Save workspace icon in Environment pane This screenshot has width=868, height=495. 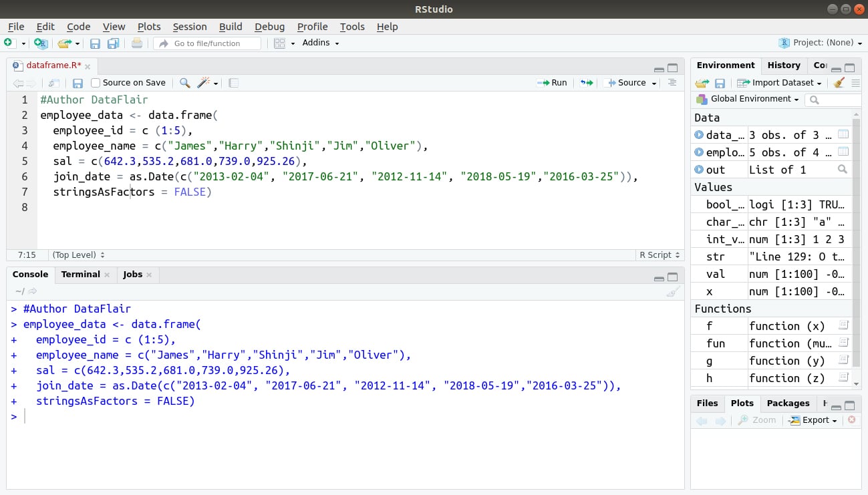tap(720, 83)
